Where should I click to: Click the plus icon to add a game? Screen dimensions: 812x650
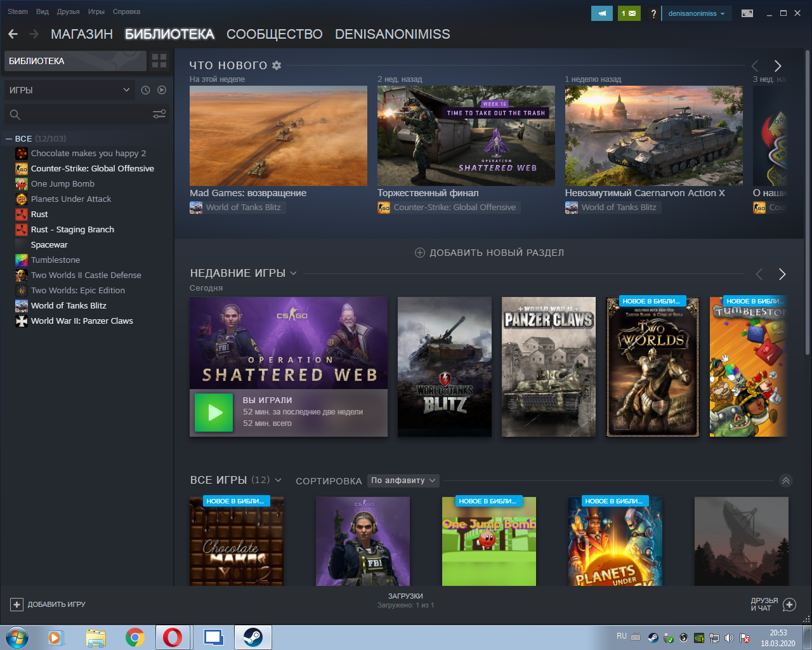coord(17,605)
